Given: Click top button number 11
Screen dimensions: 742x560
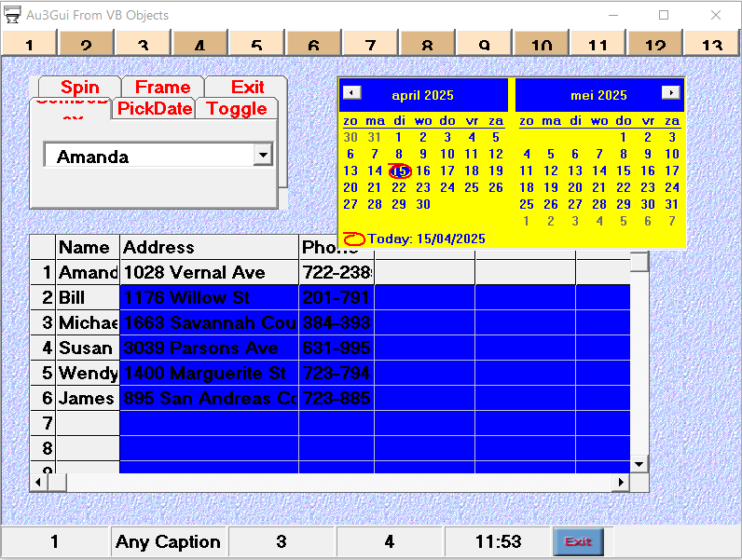Looking at the screenshot, I should pyautogui.click(x=598, y=43).
